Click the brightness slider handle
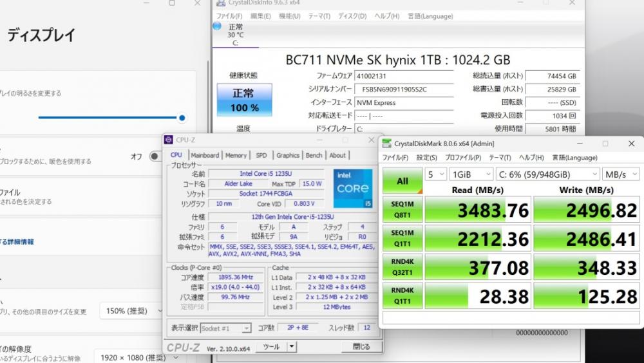 point(182,117)
